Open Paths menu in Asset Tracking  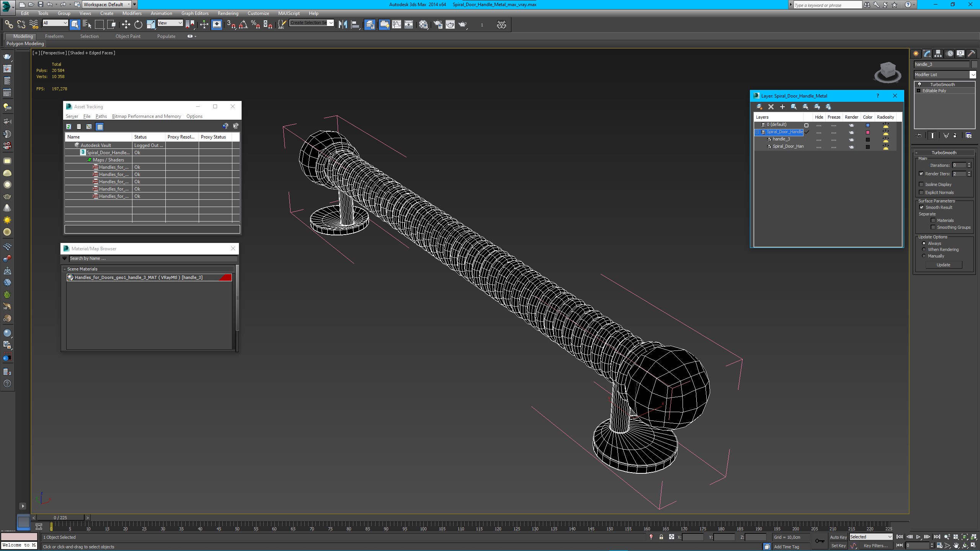tap(101, 116)
